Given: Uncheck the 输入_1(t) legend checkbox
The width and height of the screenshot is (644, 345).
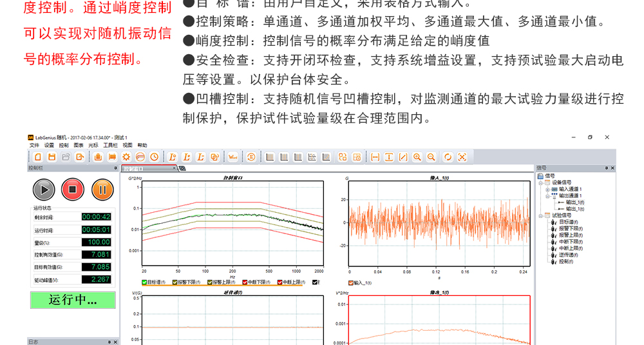Looking at the screenshot, I should 351,282.
